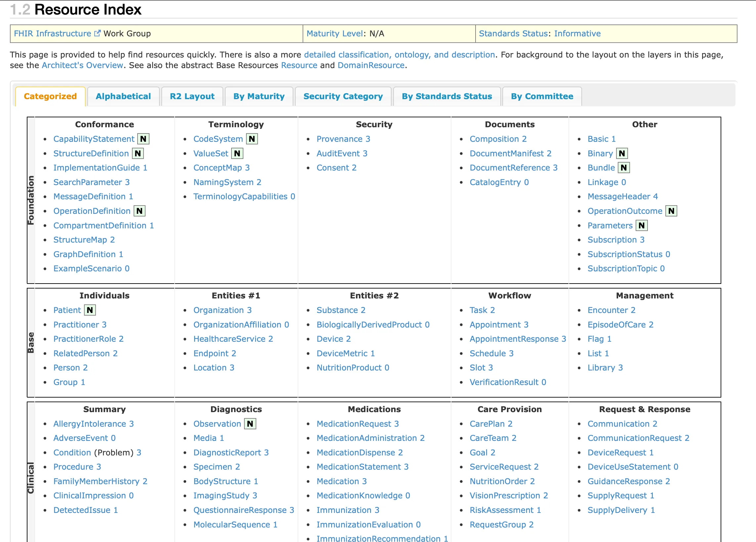The image size is (756, 542).
Task: Click the N badge beside OperationDefinition
Action: [x=139, y=211]
